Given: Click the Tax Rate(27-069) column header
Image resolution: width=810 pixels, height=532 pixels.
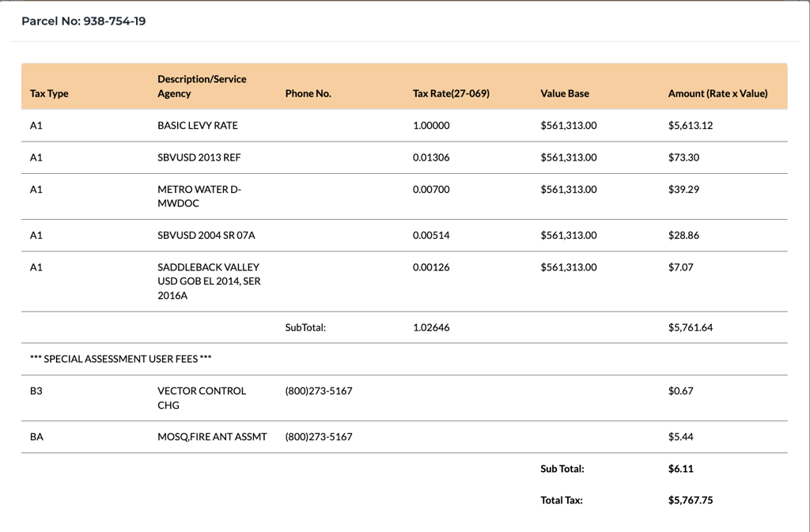Looking at the screenshot, I should pos(451,93).
